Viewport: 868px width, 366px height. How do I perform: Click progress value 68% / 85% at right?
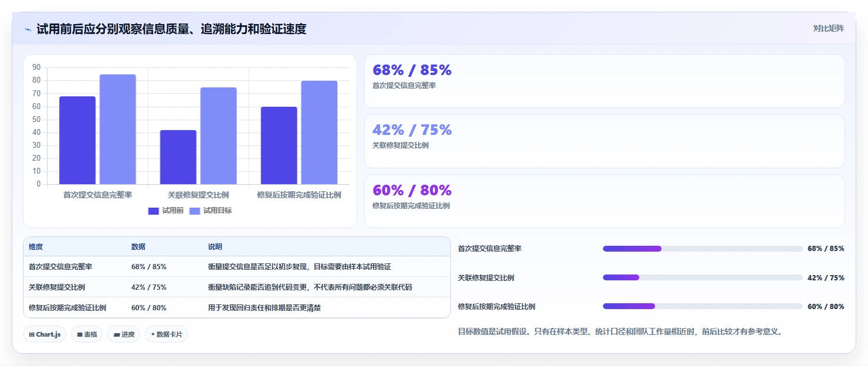pyautogui.click(x=826, y=249)
